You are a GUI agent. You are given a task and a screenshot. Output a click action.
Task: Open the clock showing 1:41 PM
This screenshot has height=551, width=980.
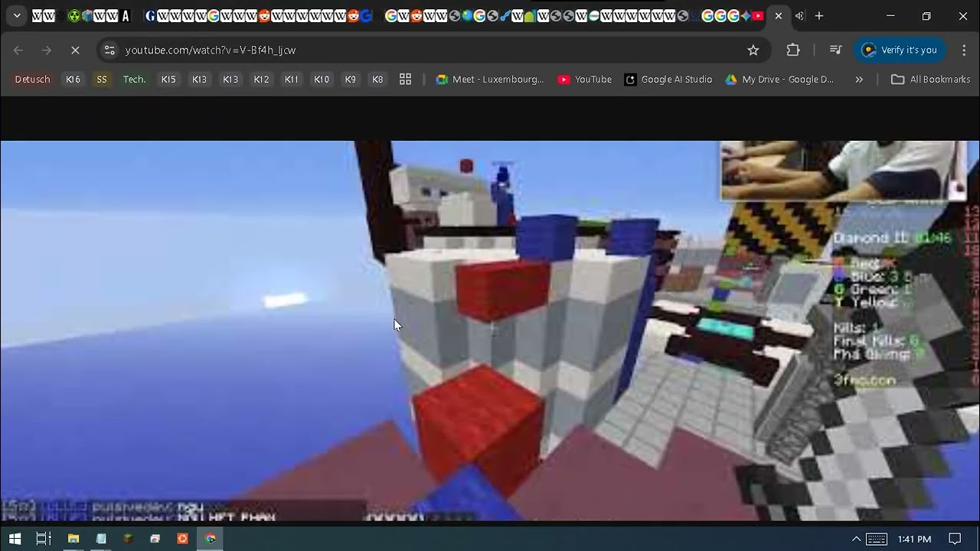pos(914,539)
